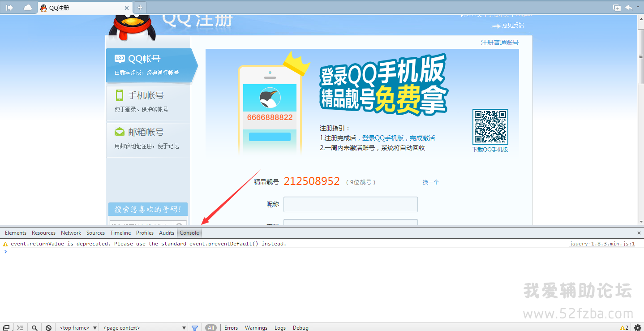
Task: Click the new tab plus button
Action: pyautogui.click(x=140, y=8)
